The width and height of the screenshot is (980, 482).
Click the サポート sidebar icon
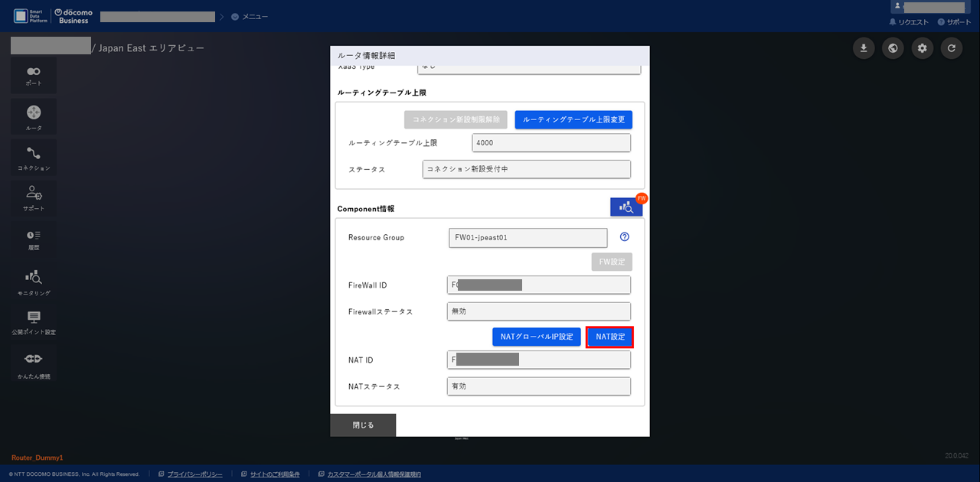coord(34,197)
